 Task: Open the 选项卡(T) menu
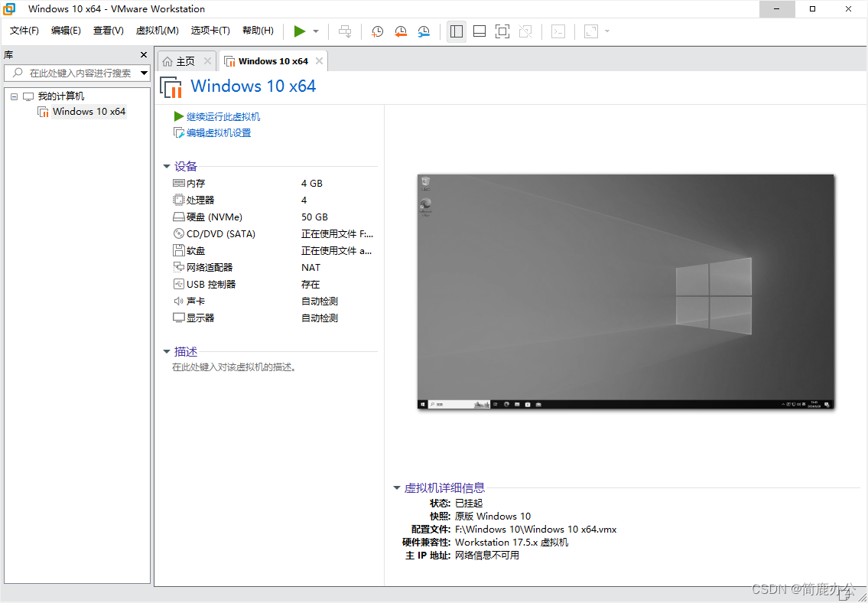pyautogui.click(x=210, y=31)
